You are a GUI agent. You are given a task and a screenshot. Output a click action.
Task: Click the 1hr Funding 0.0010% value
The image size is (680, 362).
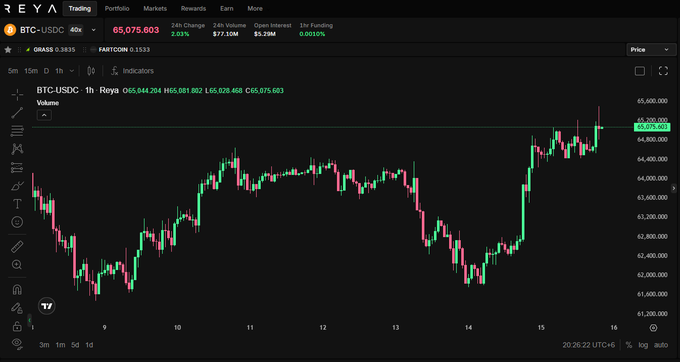[x=312, y=34]
